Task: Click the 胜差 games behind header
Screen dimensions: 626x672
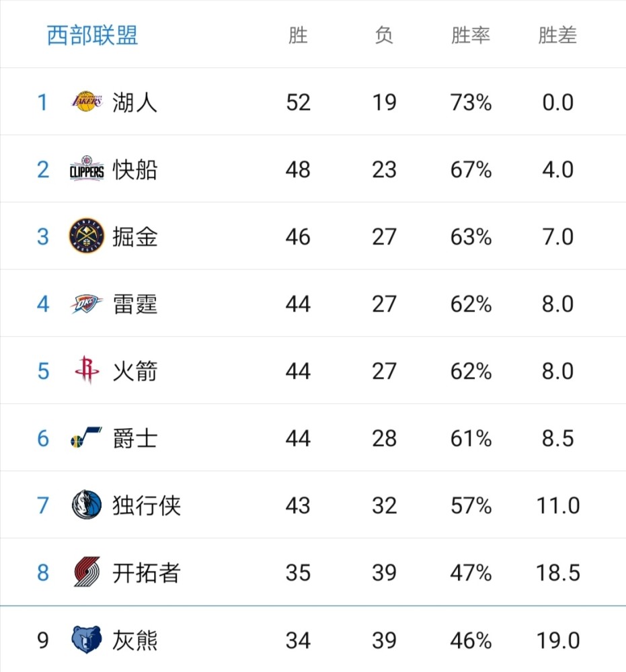Action: [x=557, y=35]
